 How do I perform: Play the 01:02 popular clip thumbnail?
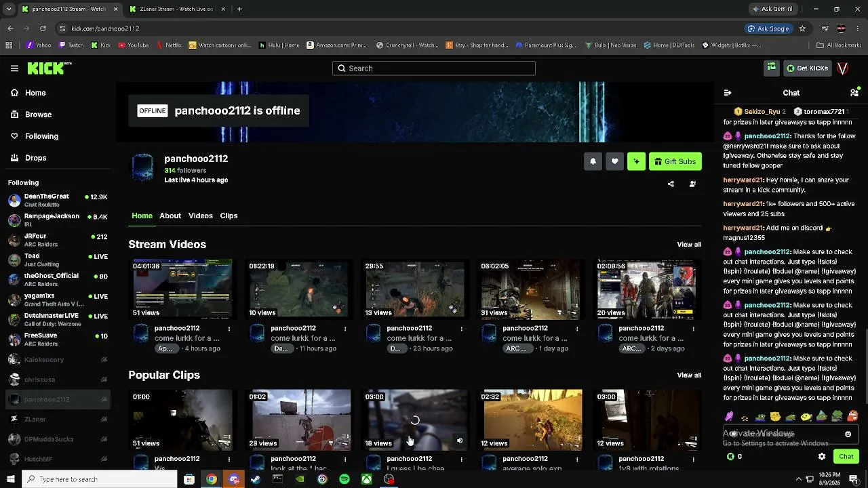pyautogui.click(x=298, y=419)
